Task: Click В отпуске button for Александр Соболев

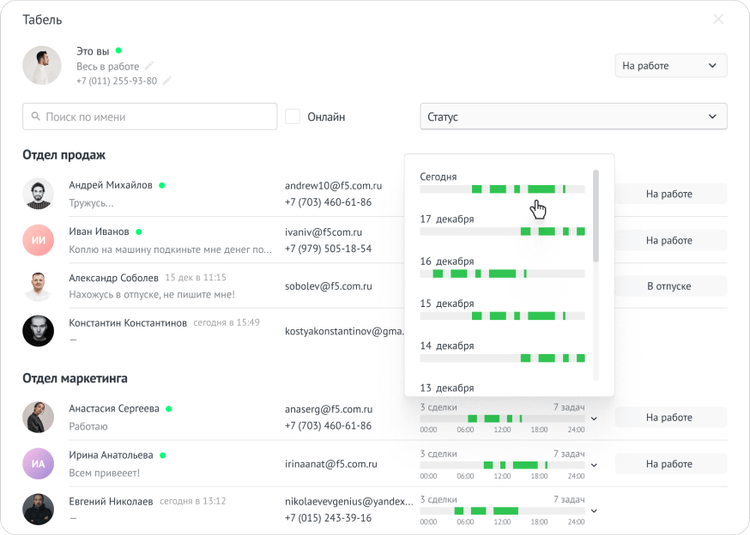Action: pos(669,286)
